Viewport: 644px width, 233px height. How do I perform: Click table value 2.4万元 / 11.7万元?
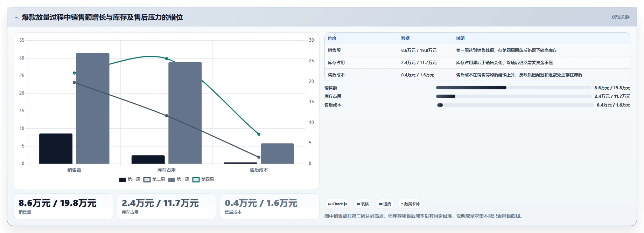(419, 63)
